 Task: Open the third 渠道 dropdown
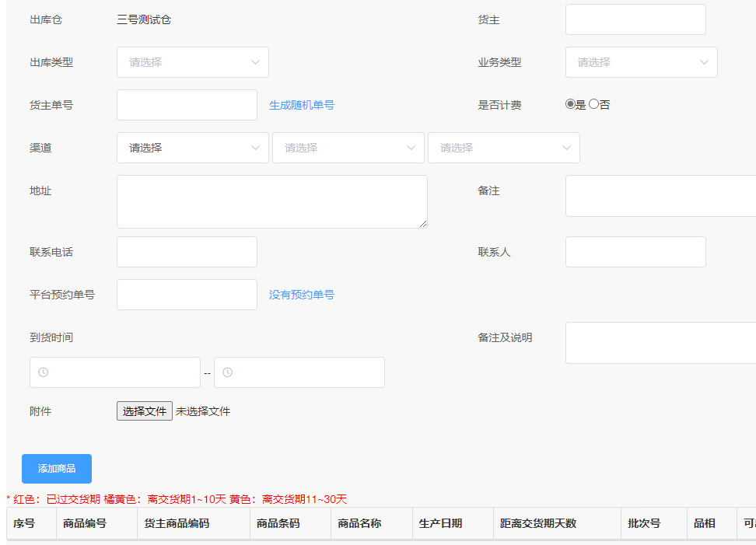click(x=503, y=148)
